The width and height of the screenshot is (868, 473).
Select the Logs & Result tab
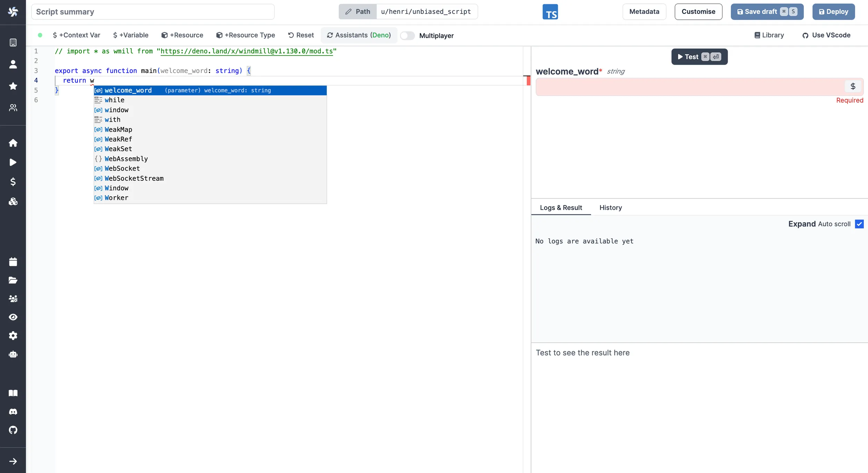click(561, 207)
